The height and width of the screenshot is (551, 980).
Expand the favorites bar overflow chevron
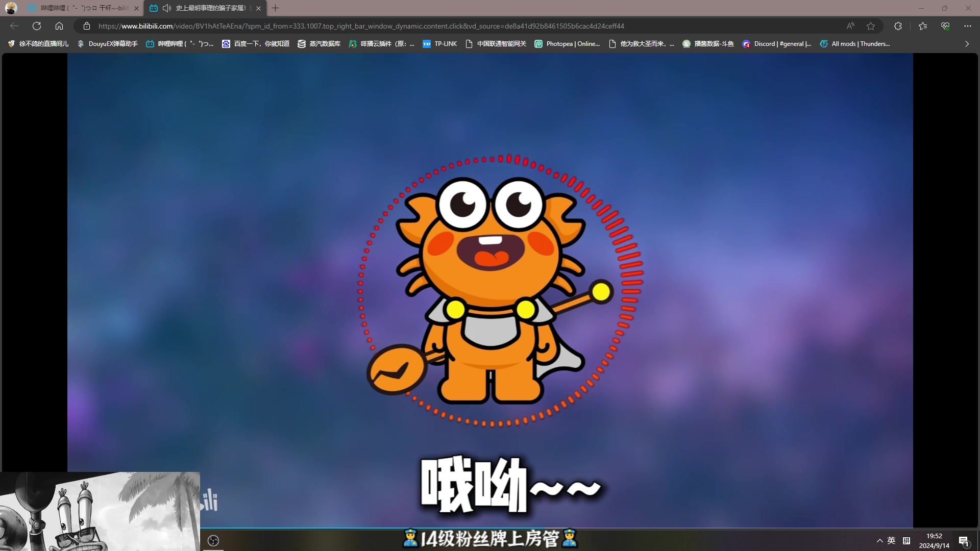coord(967,44)
